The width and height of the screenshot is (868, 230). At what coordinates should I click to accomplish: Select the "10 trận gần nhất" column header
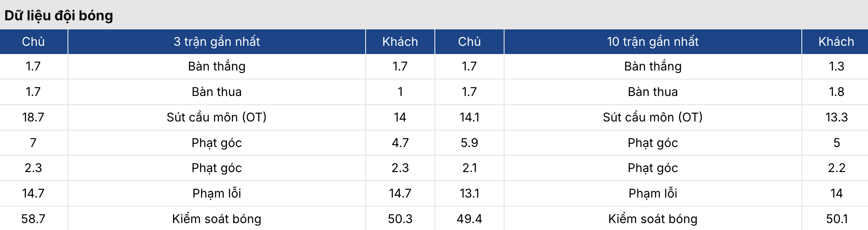[653, 42]
